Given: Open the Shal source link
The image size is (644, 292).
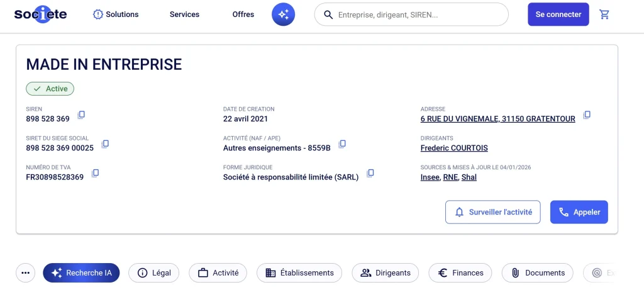Looking at the screenshot, I should tap(469, 177).
